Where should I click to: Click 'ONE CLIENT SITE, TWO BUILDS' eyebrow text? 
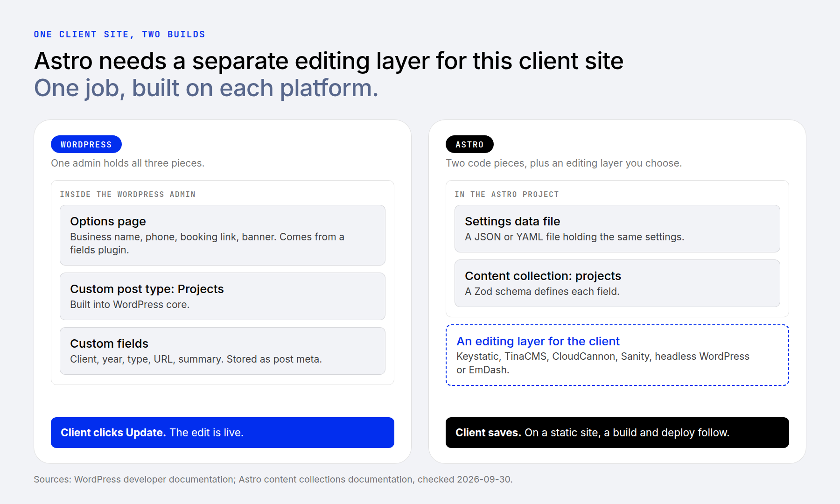[x=119, y=35]
